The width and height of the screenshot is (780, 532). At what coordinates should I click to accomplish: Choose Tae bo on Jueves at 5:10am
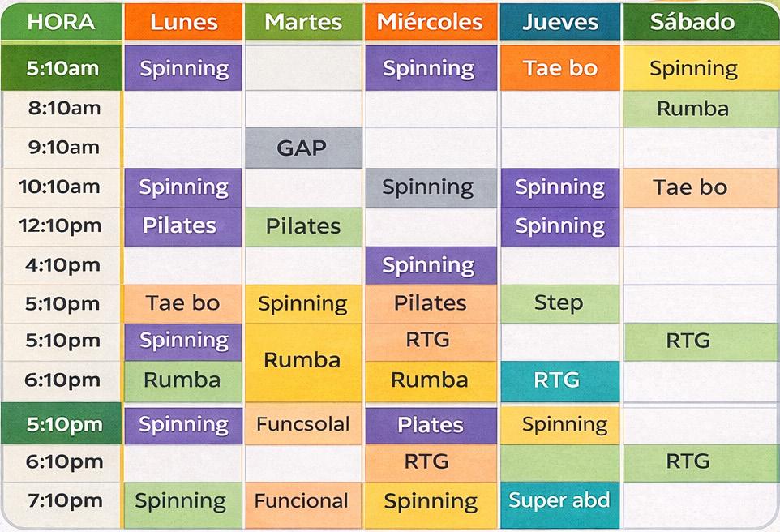tap(560, 68)
